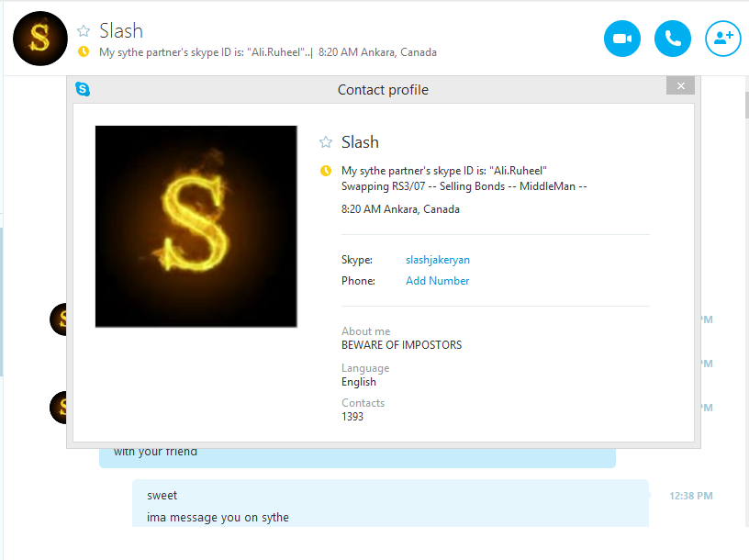Start a voice call with Slash
Screen dimensions: 749x560
(x=672, y=39)
